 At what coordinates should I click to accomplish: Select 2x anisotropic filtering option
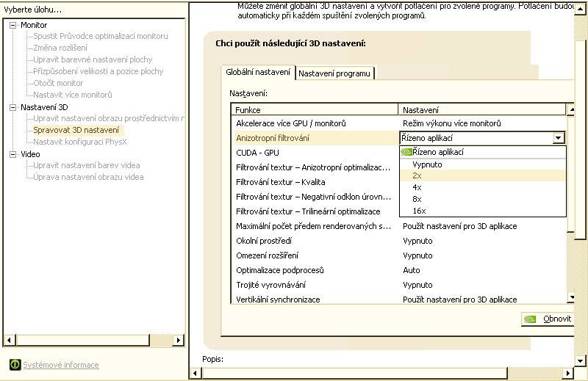[483, 175]
